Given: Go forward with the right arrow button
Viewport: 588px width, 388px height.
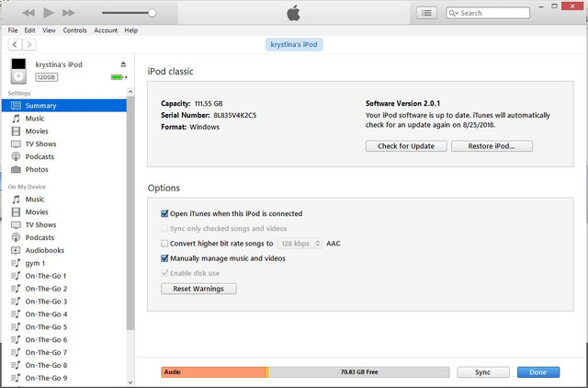Looking at the screenshot, I should tap(29, 45).
